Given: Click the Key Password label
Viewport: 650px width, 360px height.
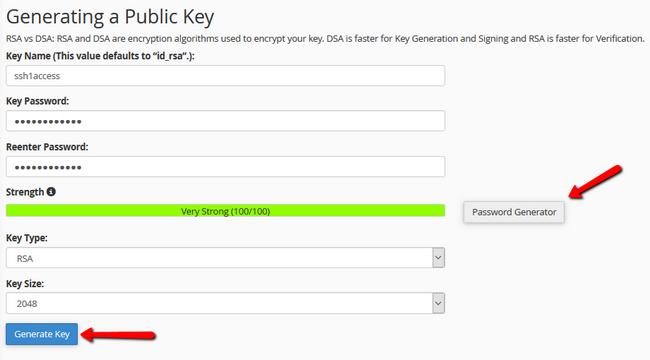Looking at the screenshot, I should 37,101.
